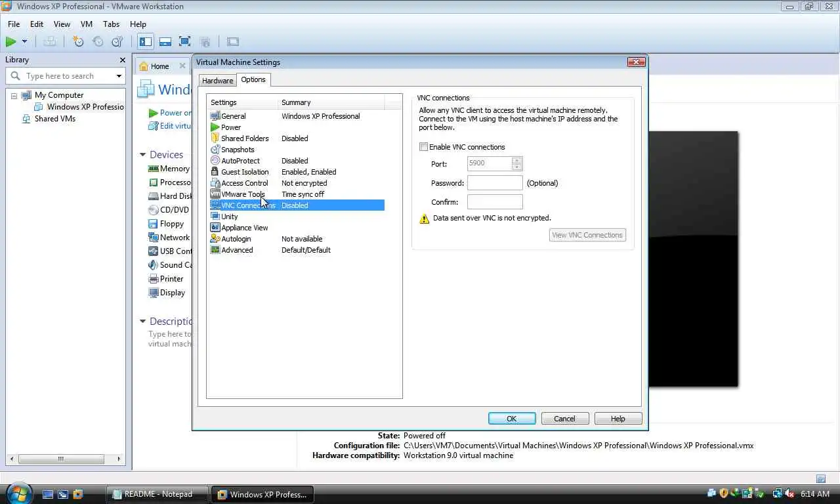Select Access Control in settings list
The height and width of the screenshot is (504, 840).
tap(244, 183)
